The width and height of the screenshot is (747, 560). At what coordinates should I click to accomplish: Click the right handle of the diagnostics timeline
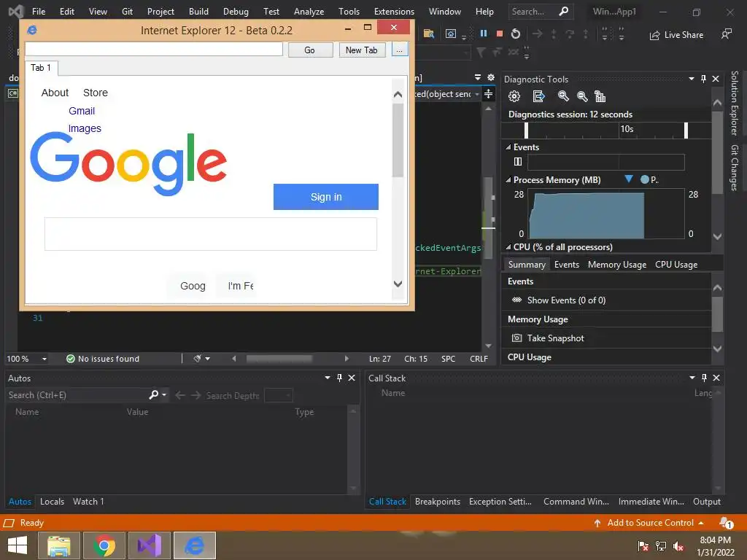coord(686,131)
